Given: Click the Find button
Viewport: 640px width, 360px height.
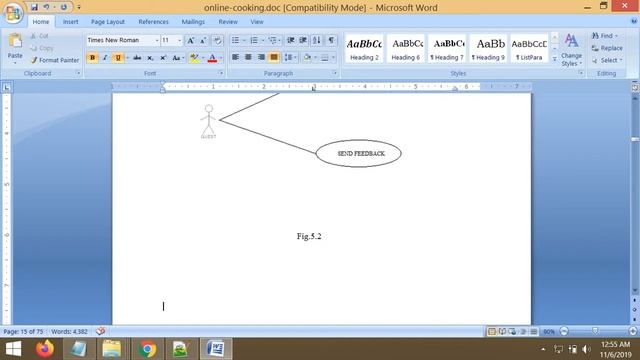Looking at the screenshot, I should tap(605, 36).
